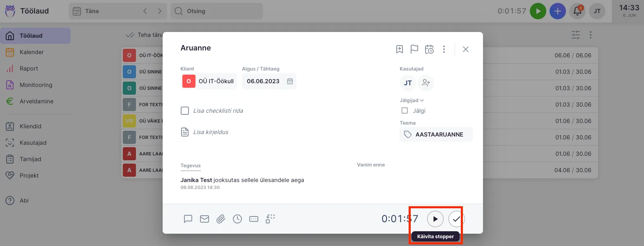Image resolution: width=644 pixels, height=246 pixels.
Task: Add a user with the person-plus icon
Action: [x=426, y=83]
